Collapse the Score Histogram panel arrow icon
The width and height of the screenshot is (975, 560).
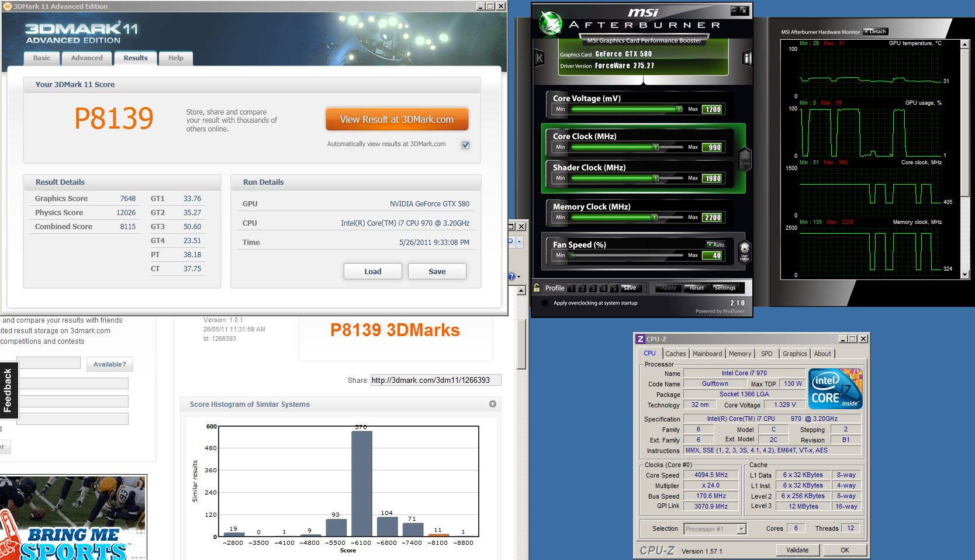[493, 404]
